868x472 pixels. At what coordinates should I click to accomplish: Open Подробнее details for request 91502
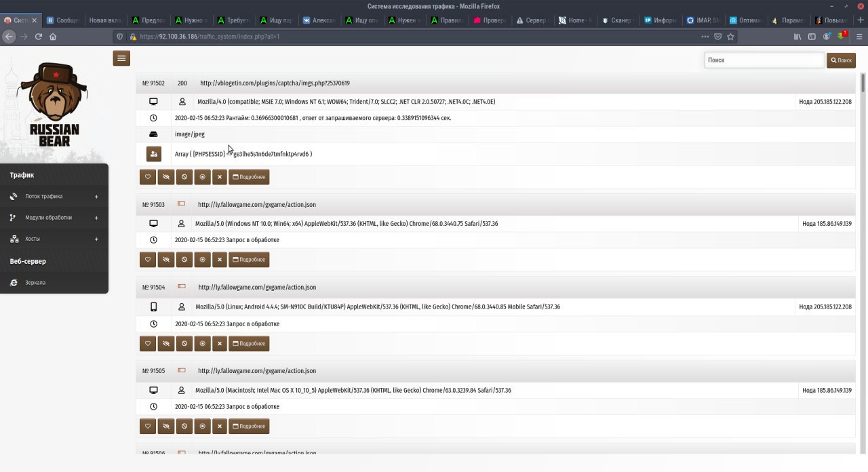pos(249,177)
